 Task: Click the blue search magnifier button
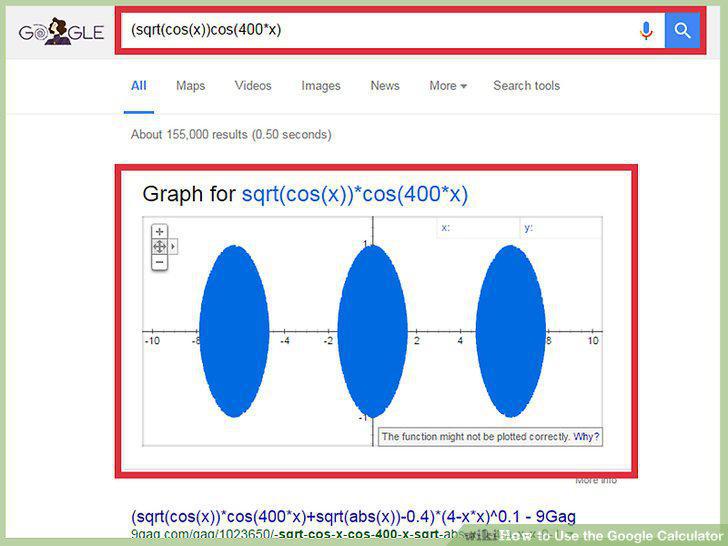click(682, 31)
